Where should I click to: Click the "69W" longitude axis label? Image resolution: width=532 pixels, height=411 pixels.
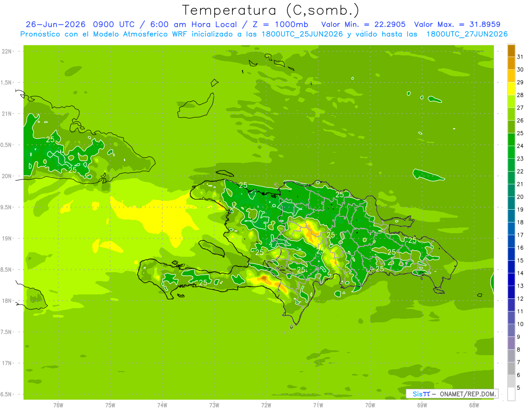click(x=422, y=405)
